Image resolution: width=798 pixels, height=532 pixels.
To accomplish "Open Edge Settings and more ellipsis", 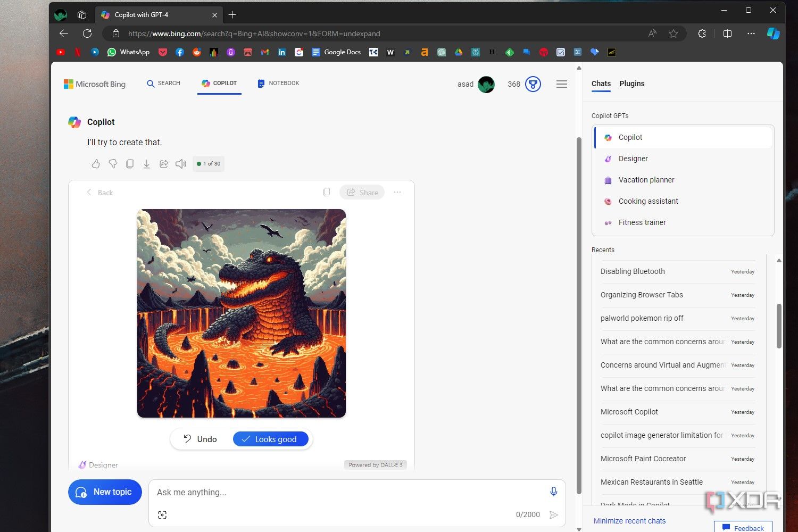I will coord(751,34).
